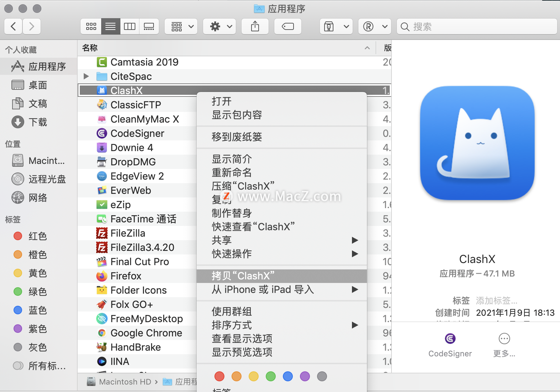Select HandBrake in the list

click(x=137, y=347)
